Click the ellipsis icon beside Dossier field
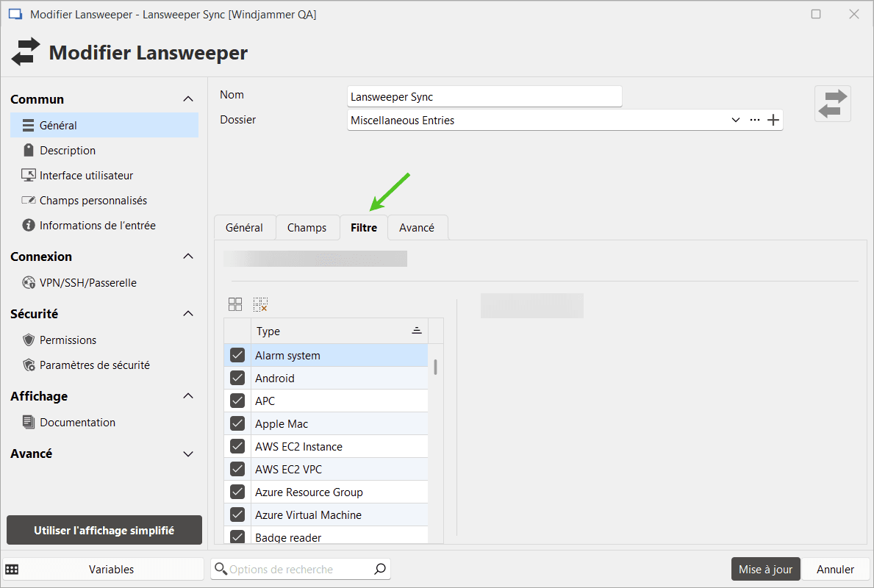This screenshot has height=588, width=874. [755, 121]
